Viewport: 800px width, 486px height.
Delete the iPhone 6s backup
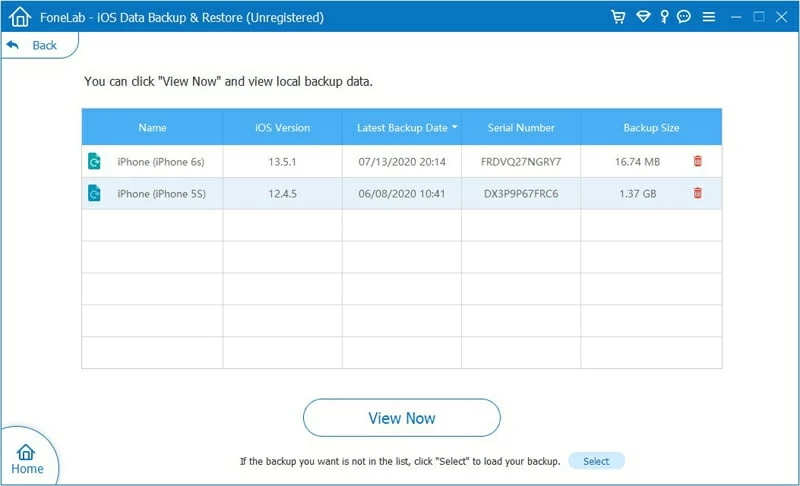697,161
